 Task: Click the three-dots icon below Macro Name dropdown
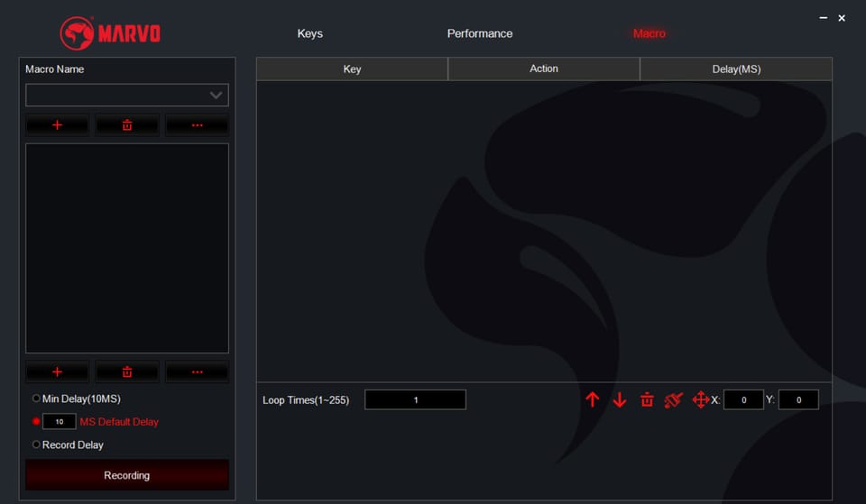coord(197,125)
